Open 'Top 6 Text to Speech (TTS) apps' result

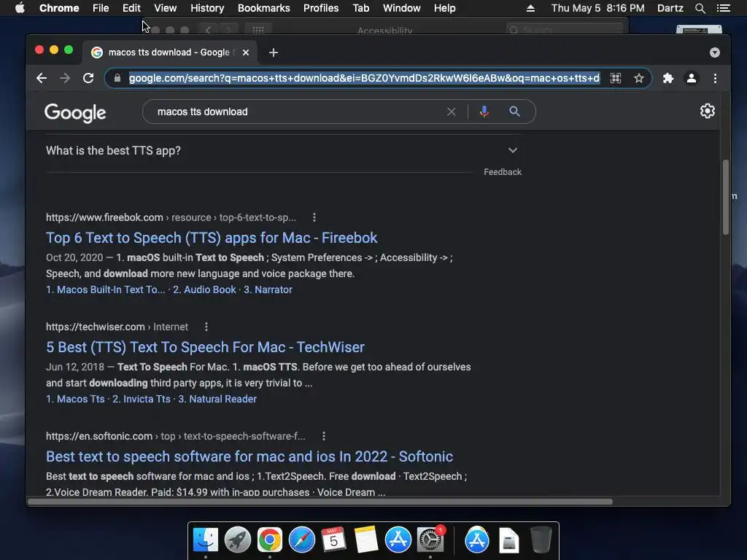click(x=212, y=238)
